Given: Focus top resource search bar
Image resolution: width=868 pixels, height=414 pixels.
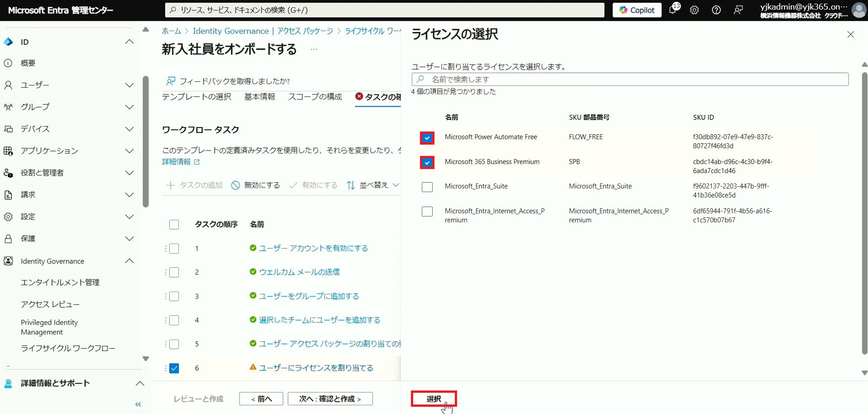Looking at the screenshot, I should tap(384, 10).
